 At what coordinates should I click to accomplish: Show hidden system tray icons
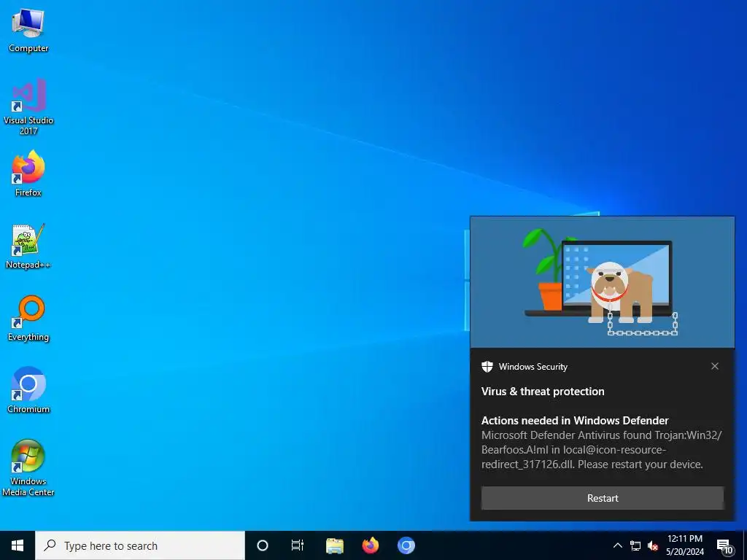click(x=617, y=545)
